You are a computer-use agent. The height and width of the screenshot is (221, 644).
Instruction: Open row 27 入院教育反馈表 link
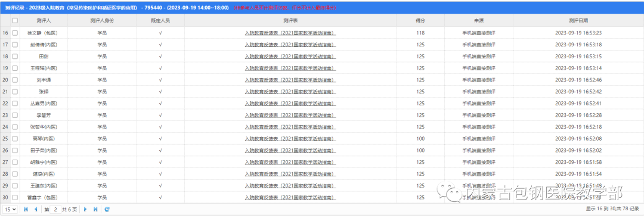290,162
